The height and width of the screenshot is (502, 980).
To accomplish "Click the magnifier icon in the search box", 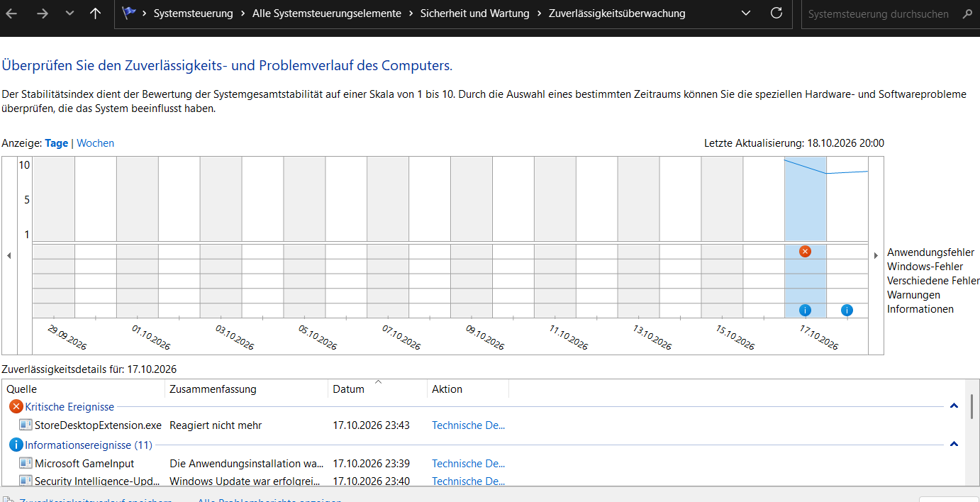I will coord(967,13).
